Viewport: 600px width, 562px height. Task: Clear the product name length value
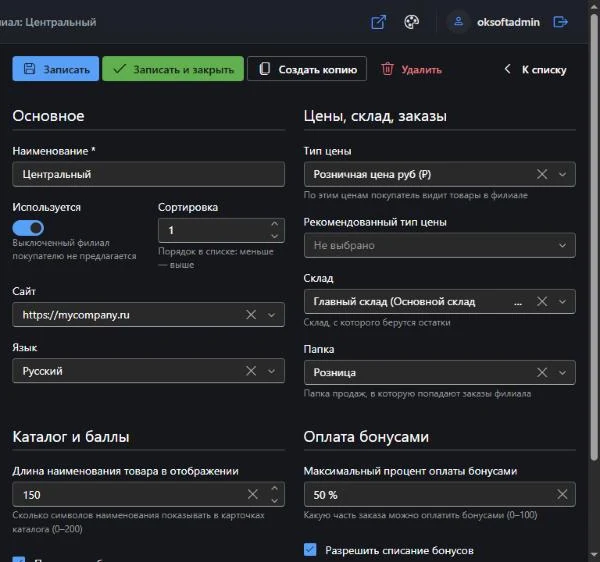(253, 494)
